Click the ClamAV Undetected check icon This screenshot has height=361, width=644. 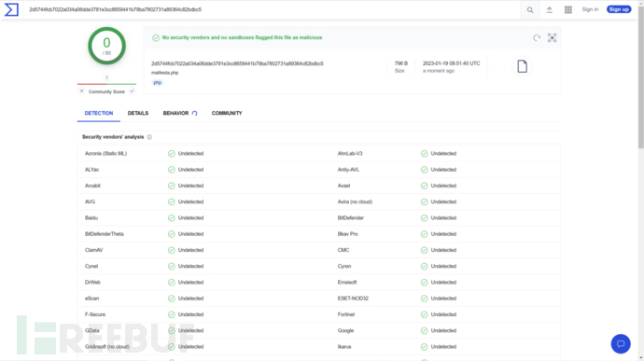(x=172, y=250)
